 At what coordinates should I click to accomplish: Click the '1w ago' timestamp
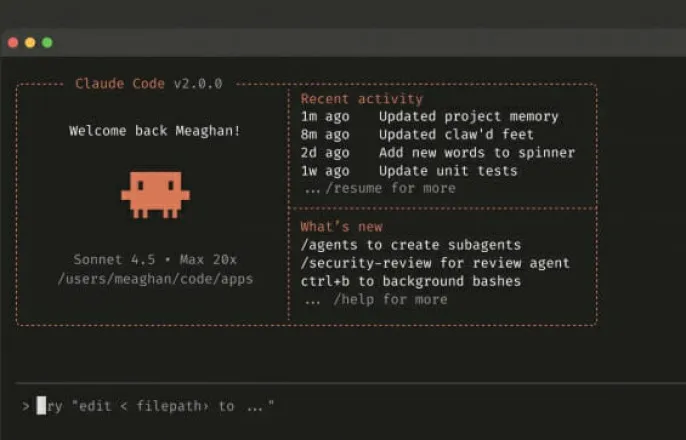[x=325, y=171]
